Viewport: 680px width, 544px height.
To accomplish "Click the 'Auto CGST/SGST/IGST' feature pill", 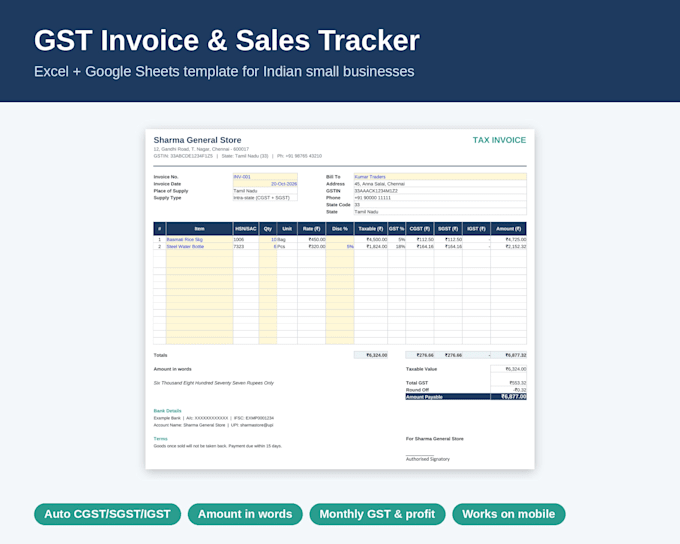I will pos(107,514).
